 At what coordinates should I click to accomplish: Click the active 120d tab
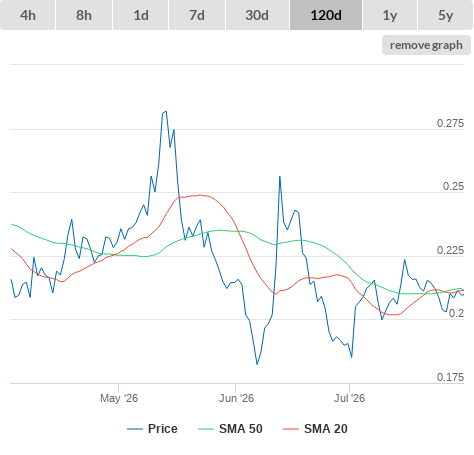[x=326, y=15]
